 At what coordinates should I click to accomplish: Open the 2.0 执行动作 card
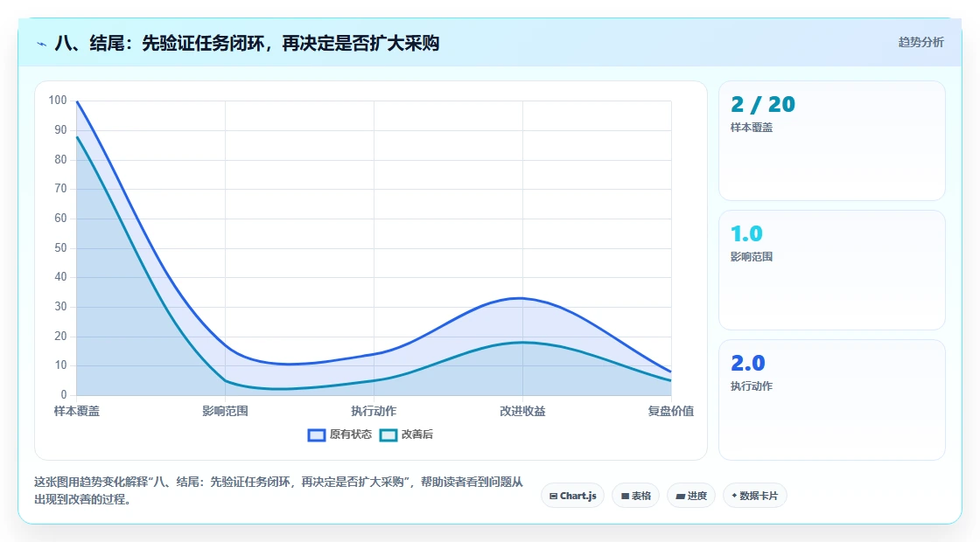click(x=832, y=400)
